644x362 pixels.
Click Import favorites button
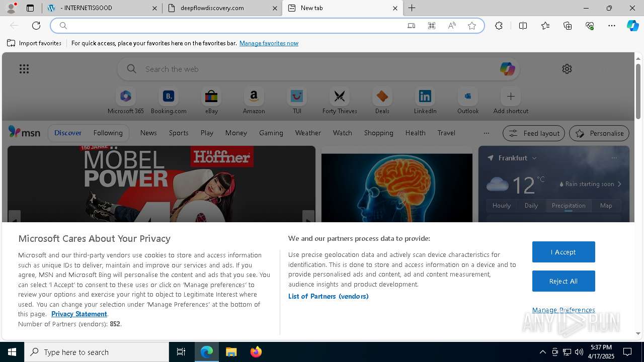pyautogui.click(x=34, y=43)
